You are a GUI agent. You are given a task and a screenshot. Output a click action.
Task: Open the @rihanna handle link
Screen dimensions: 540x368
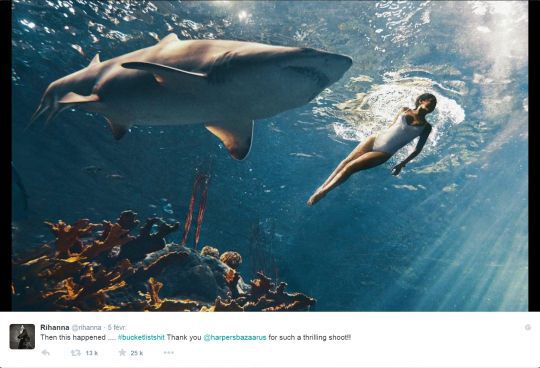click(86, 327)
